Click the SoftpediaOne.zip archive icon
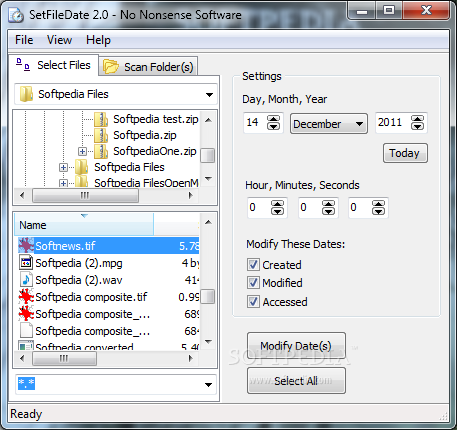 [101, 151]
